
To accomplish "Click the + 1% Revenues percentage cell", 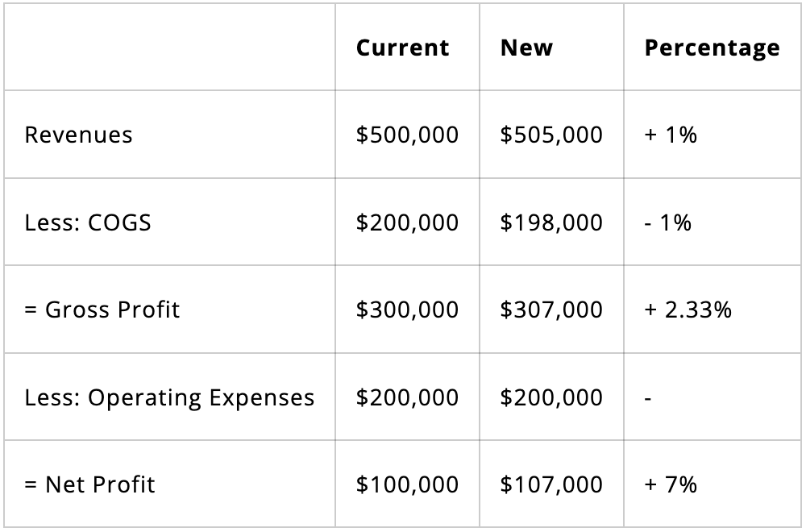I will (671, 135).
